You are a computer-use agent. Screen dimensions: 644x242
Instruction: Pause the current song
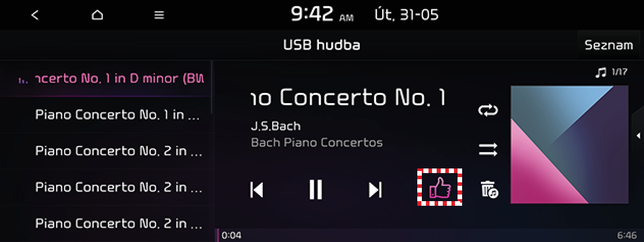[316, 190]
